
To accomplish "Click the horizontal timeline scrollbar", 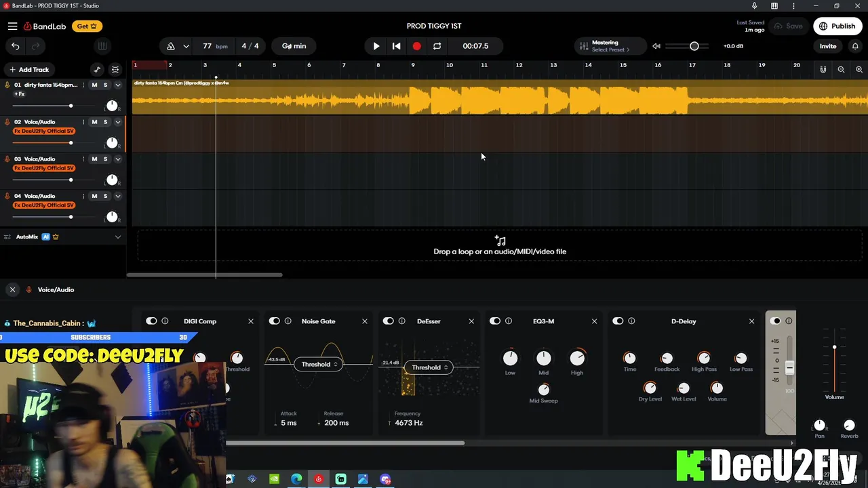I will point(204,274).
